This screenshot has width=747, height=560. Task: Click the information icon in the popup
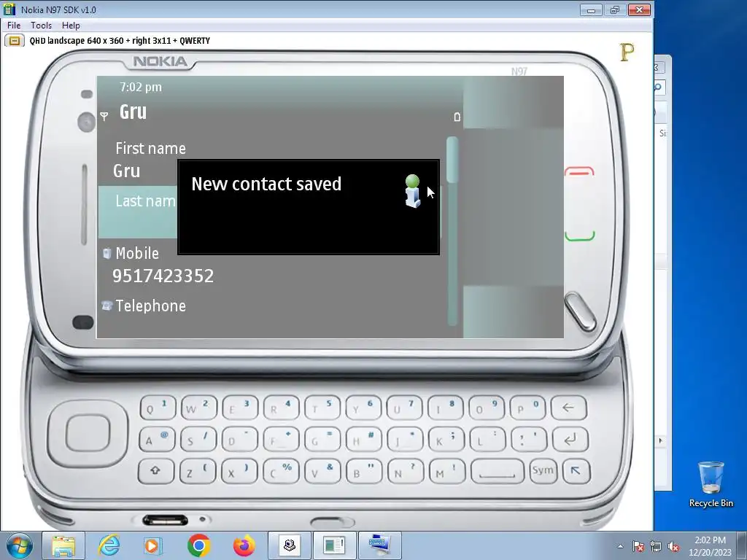pos(413,191)
